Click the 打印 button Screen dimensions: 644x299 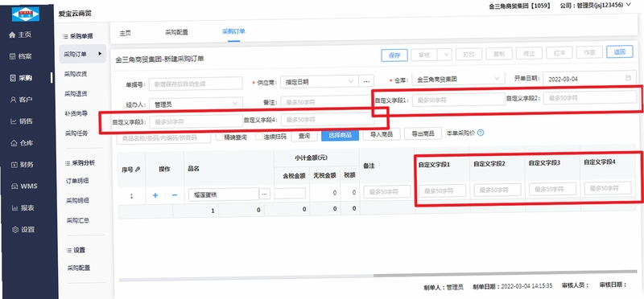(x=469, y=54)
